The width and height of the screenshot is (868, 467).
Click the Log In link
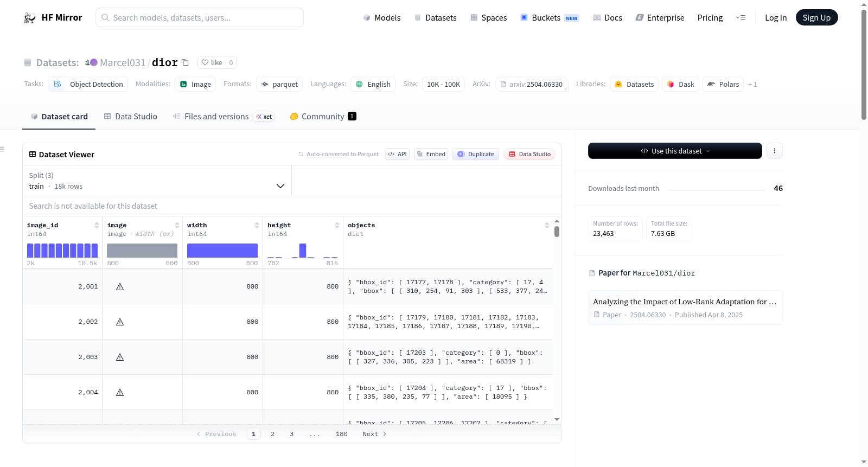pos(776,18)
